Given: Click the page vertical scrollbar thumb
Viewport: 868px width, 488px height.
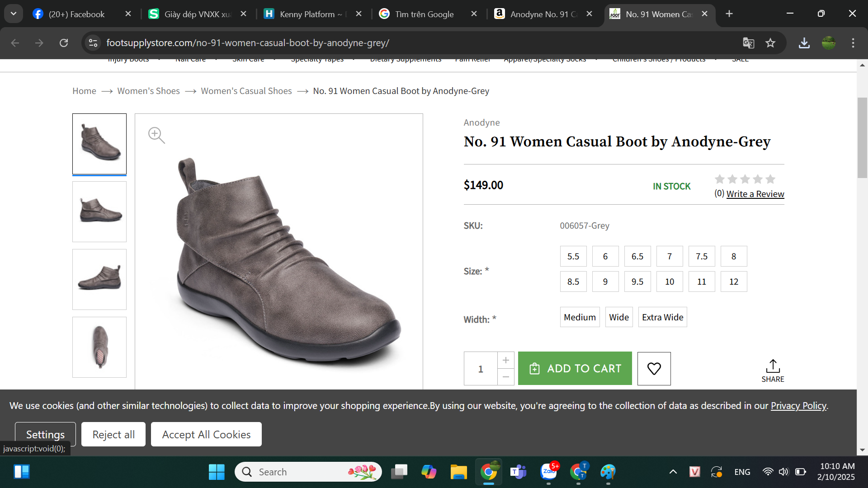Looking at the screenshot, I should (x=862, y=138).
